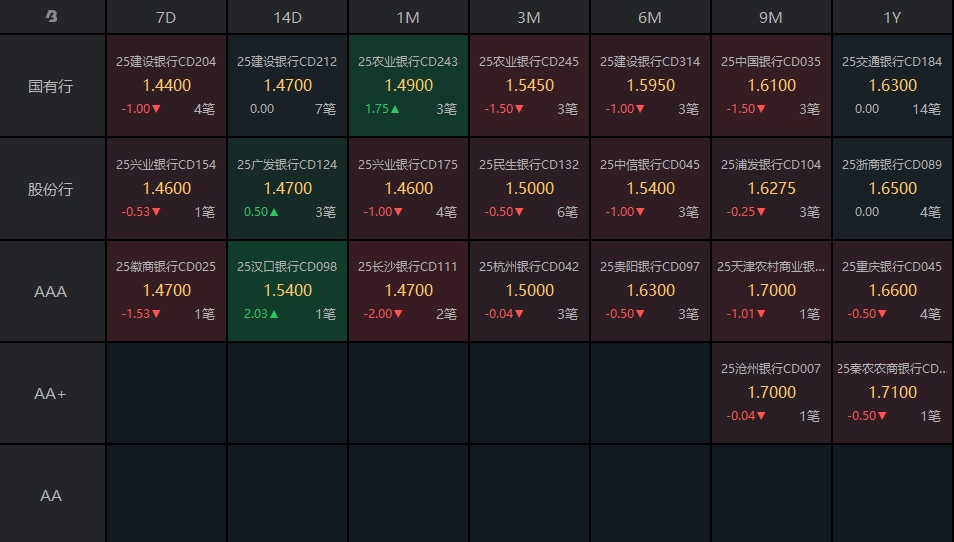Click 7笔 trade count in 25建设银行CD212
Viewport: 954px width, 542px height.
coord(326,109)
